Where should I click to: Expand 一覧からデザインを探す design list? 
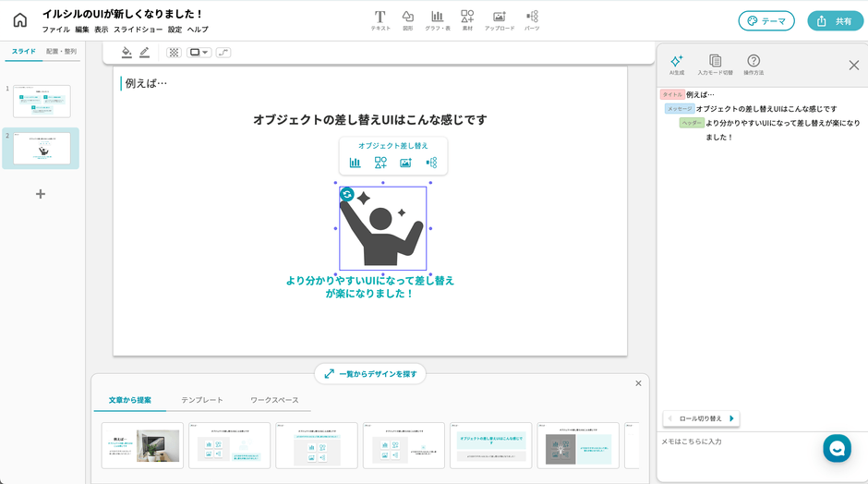[x=370, y=373]
